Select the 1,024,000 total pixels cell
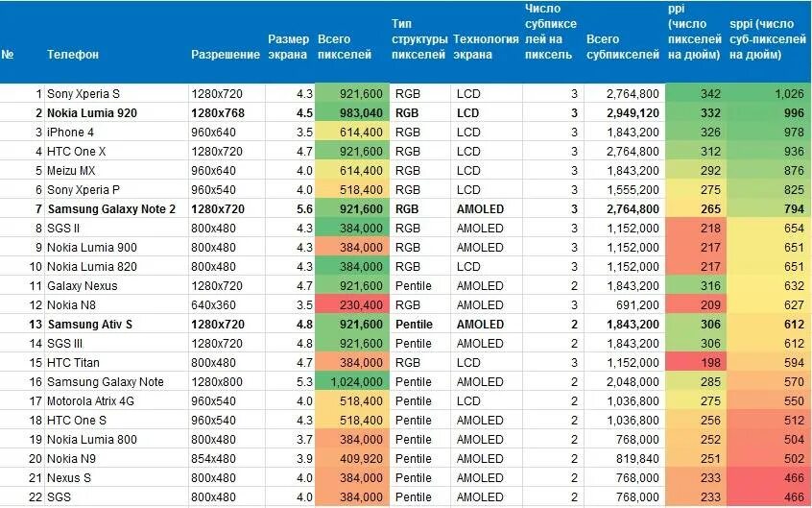 click(x=351, y=382)
